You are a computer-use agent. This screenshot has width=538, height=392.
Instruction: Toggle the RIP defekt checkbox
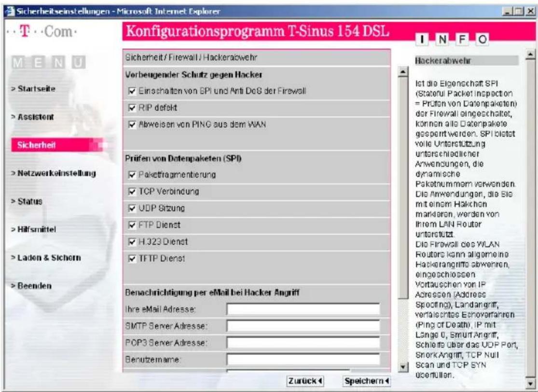pos(132,108)
